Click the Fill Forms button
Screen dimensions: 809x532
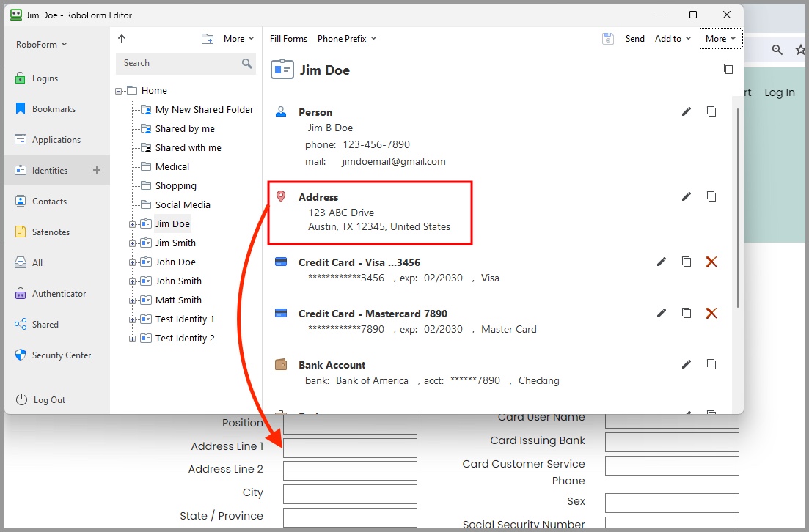(x=288, y=39)
